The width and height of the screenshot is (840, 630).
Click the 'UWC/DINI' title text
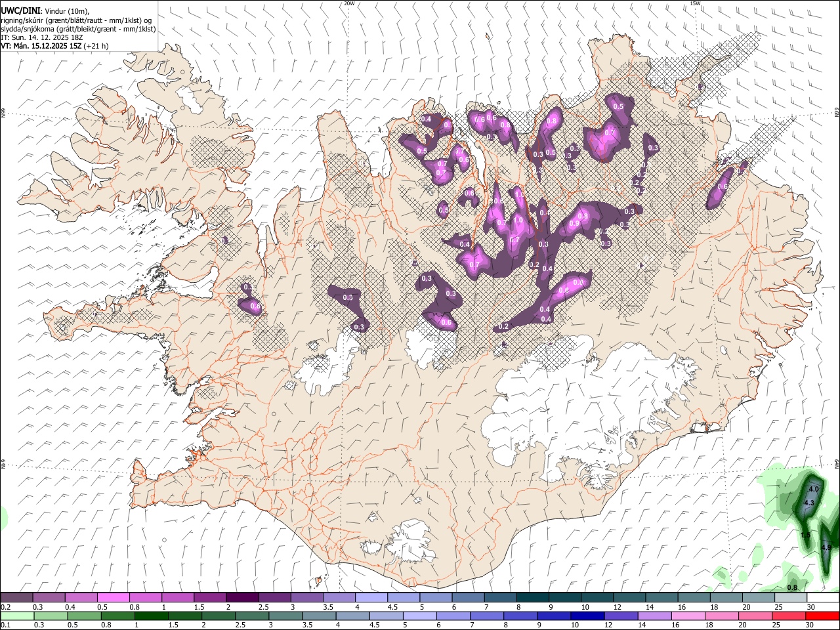click(x=20, y=10)
